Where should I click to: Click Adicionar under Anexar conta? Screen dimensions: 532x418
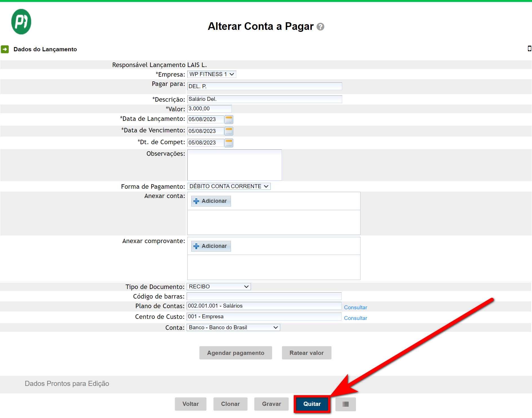click(x=211, y=201)
